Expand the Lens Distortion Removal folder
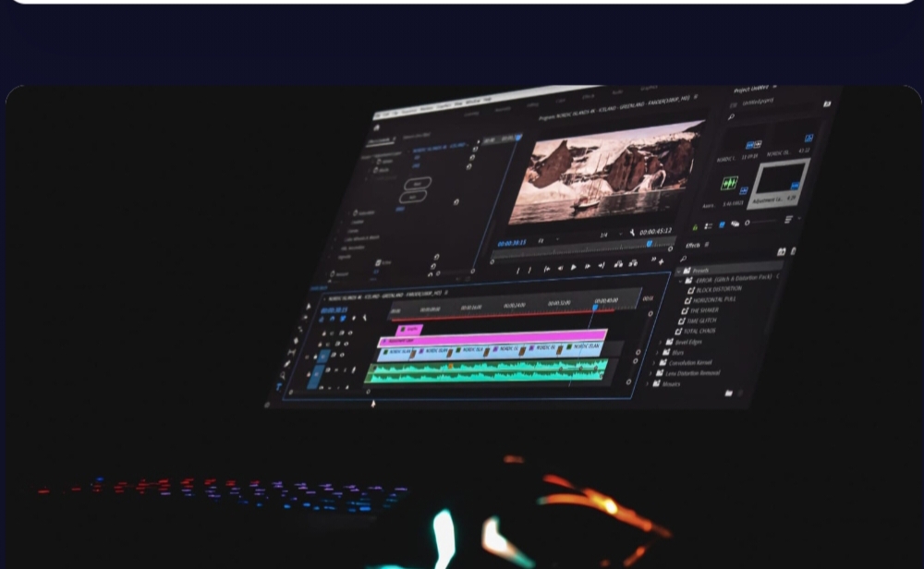 click(650, 373)
